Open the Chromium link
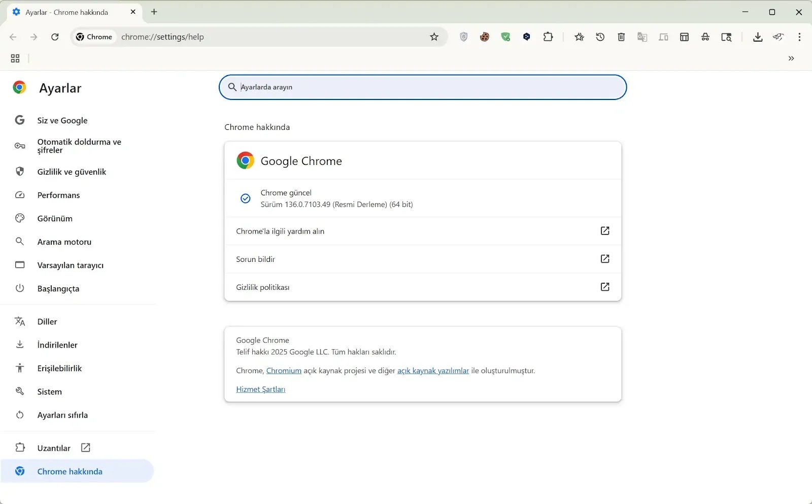The height and width of the screenshot is (504, 812). click(284, 371)
